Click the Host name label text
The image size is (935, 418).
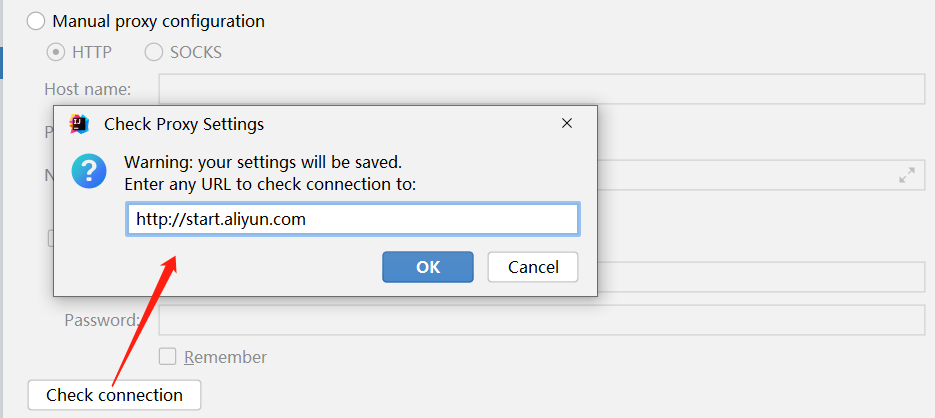88,89
